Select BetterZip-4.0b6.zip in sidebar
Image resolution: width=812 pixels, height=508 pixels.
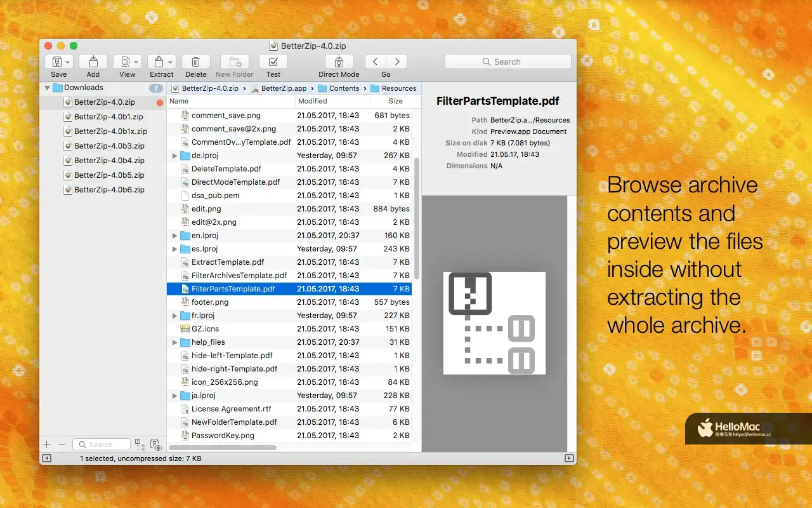click(x=101, y=190)
